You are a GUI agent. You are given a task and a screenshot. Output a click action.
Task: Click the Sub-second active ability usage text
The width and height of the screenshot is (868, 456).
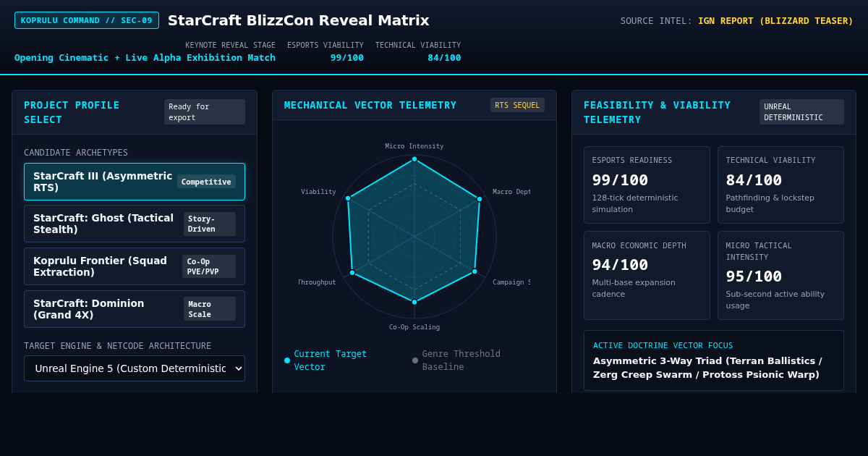(775, 300)
